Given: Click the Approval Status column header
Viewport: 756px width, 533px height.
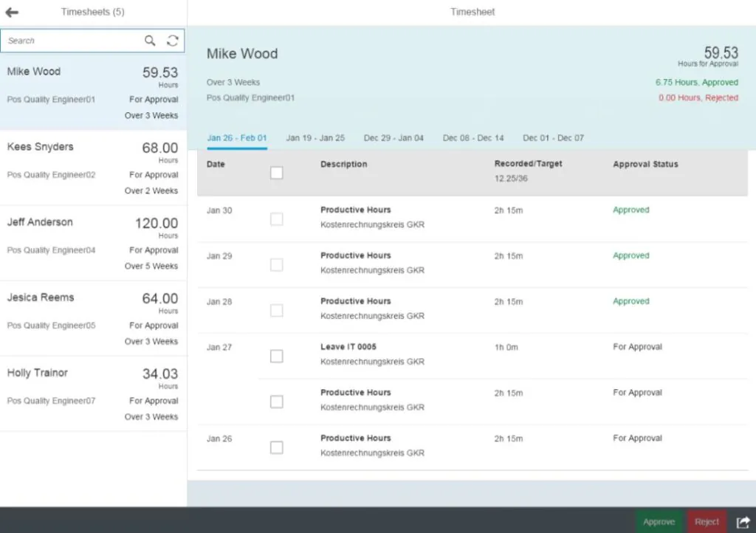Looking at the screenshot, I should 645,164.
